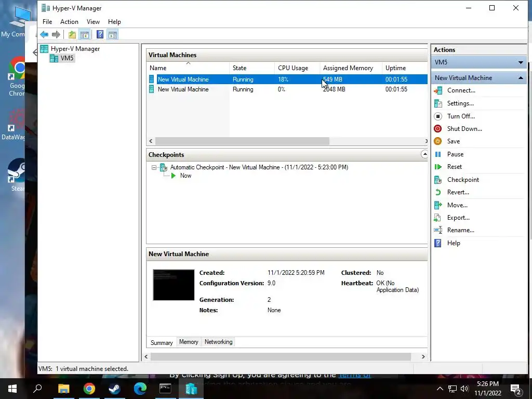Click the Help icon at the bottom of the Actions pane
Image resolution: width=532 pixels, height=399 pixels.
pyautogui.click(x=438, y=243)
